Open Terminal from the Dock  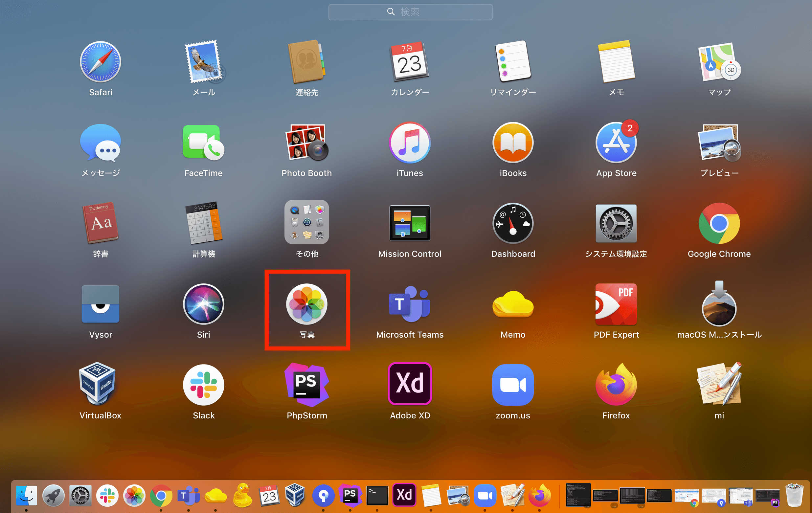377,496
